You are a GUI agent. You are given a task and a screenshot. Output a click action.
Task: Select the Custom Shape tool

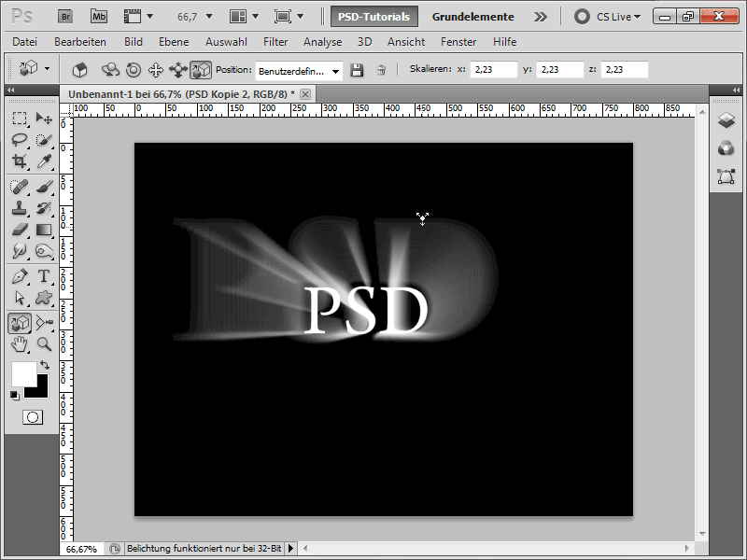pos(44,298)
